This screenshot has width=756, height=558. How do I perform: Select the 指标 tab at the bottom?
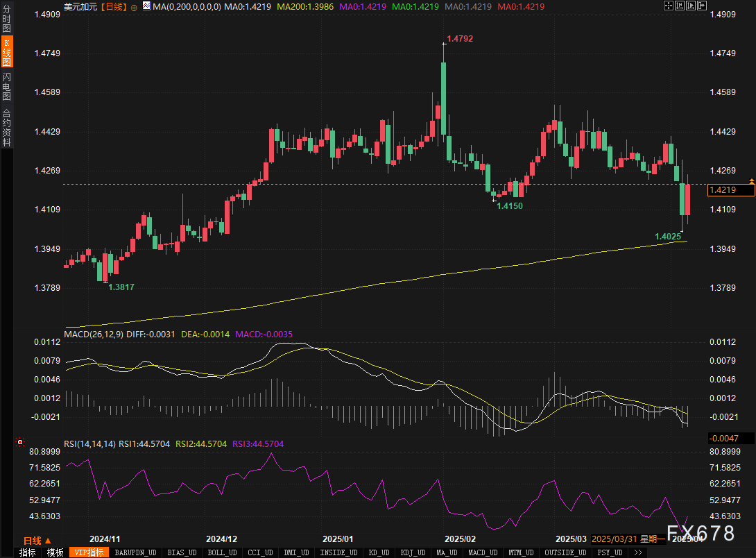point(28,552)
